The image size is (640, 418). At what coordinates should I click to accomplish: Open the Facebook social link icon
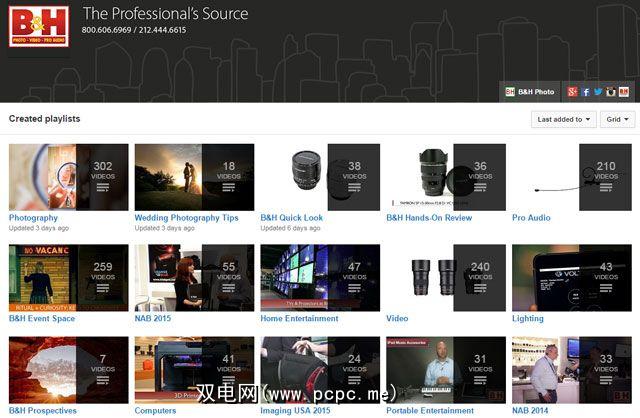pyautogui.click(x=586, y=92)
